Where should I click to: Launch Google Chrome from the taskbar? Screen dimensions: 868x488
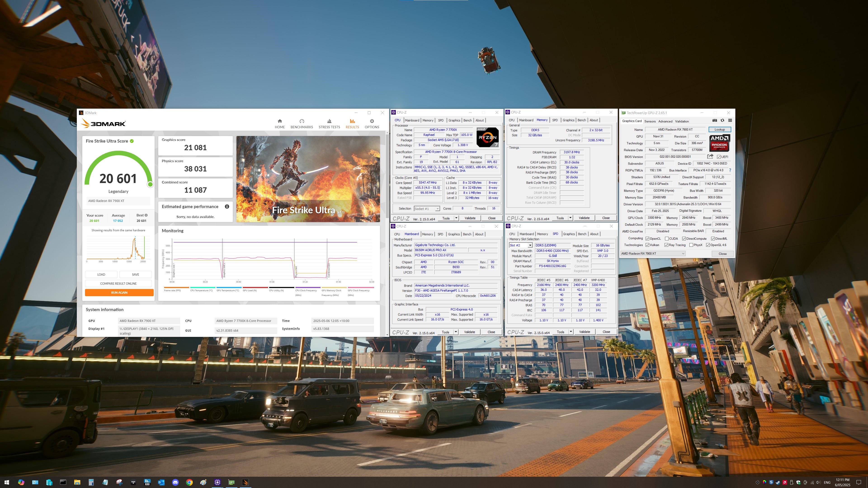[x=189, y=482]
